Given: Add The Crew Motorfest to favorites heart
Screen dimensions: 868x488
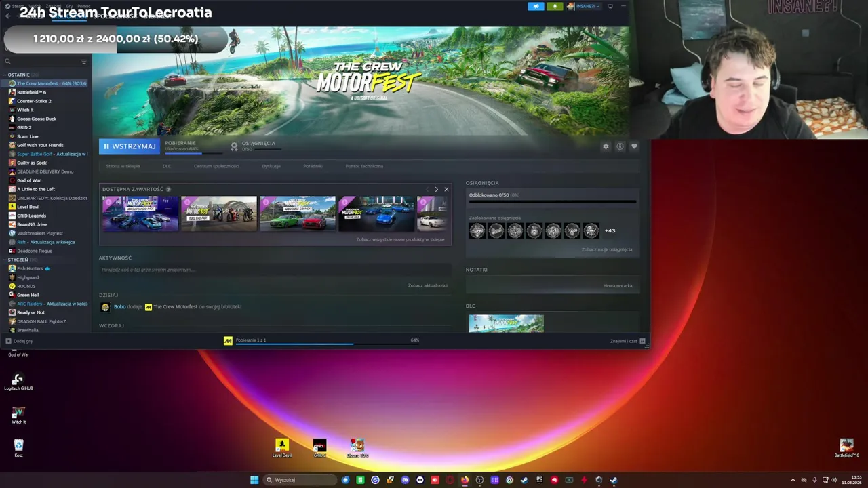Looking at the screenshot, I should (x=634, y=146).
